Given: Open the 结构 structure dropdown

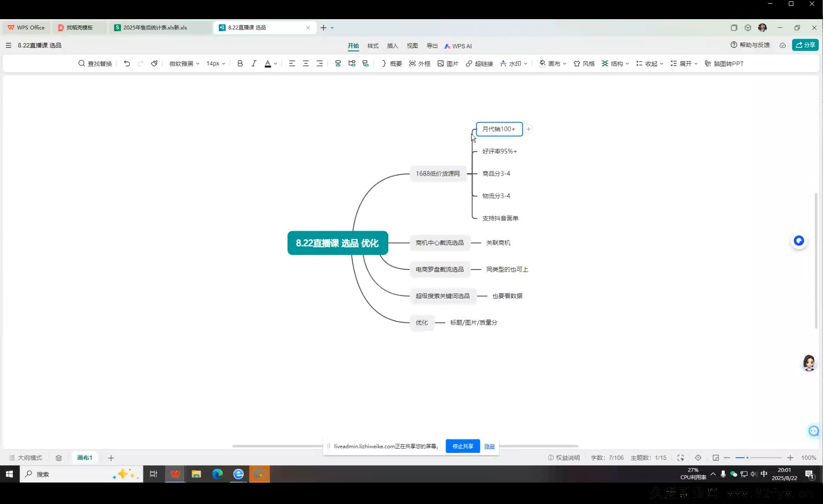Looking at the screenshot, I should click(615, 64).
